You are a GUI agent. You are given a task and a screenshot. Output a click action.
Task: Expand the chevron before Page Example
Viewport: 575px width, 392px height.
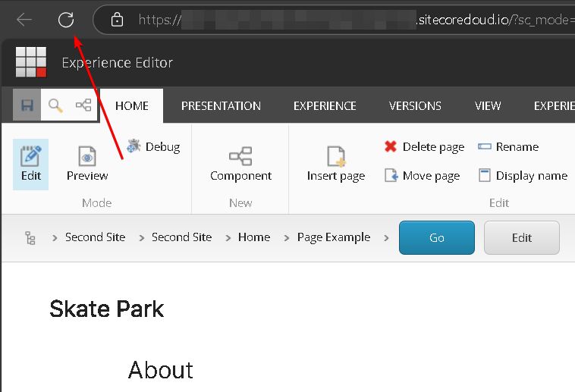(x=287, y=238)
